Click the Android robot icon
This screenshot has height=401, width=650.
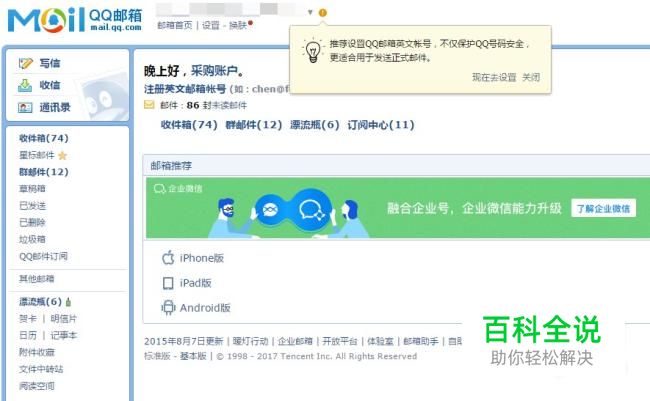(x=168, y=308)
